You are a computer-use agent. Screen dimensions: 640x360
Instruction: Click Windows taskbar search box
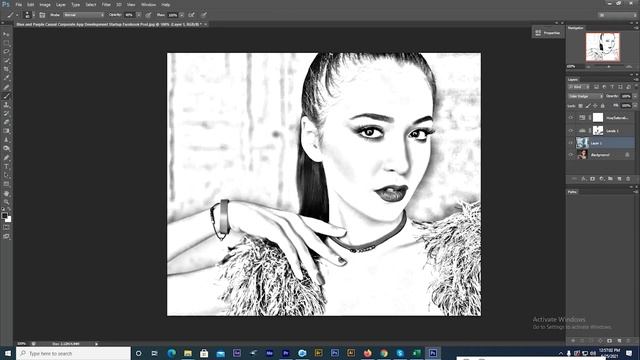(73, 353)
